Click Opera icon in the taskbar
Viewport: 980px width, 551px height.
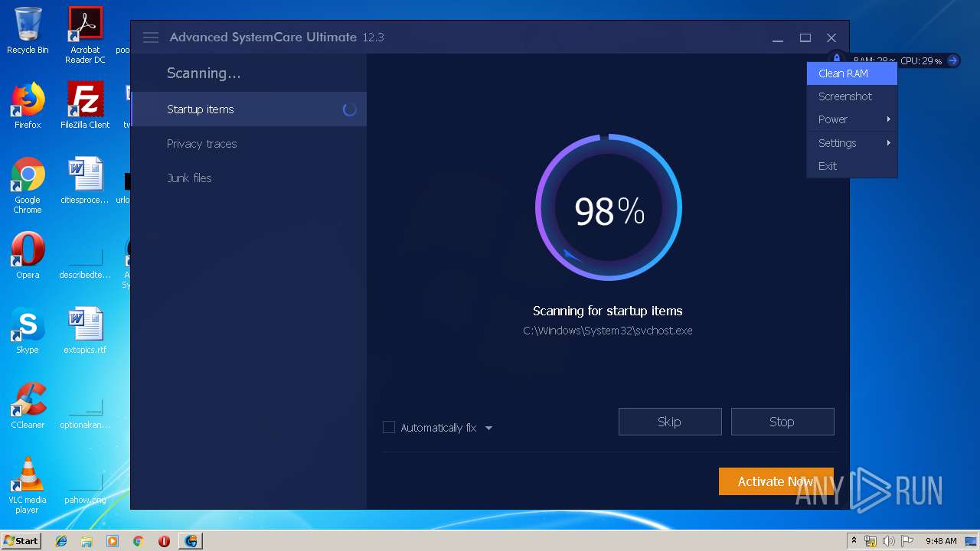point(164,541)
